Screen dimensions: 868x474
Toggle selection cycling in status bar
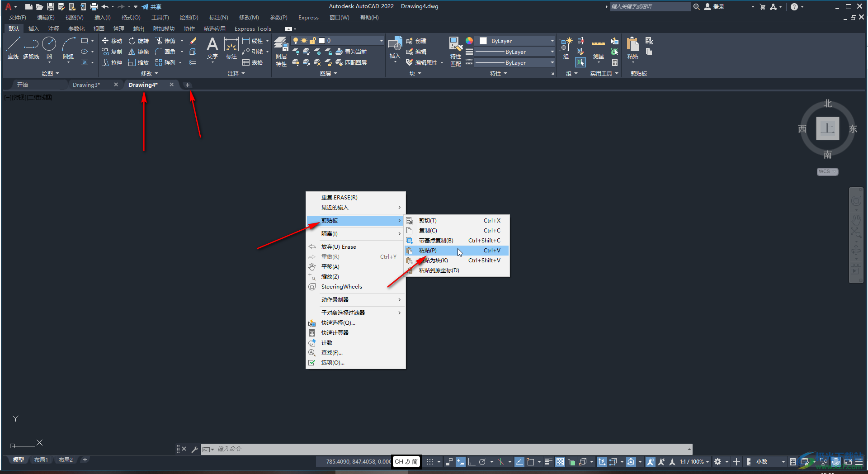(x=571, y=462)
